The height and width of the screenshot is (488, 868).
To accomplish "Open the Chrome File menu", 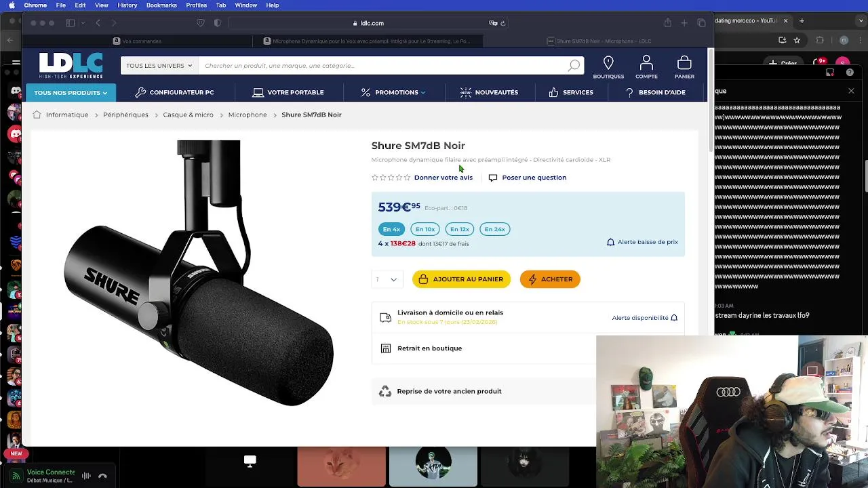I will point(61,5).
